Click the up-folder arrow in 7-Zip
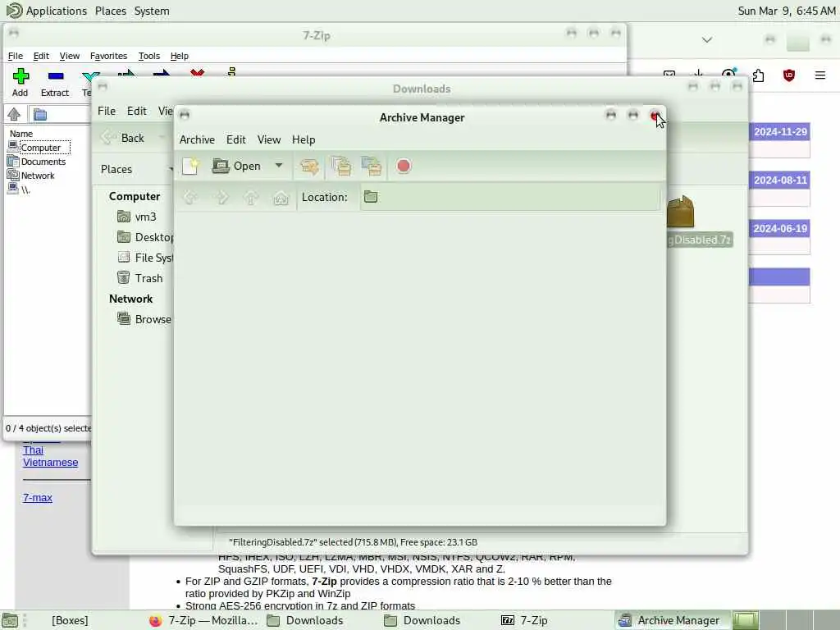This screenshot has height=630, width=840. point(14,113)
